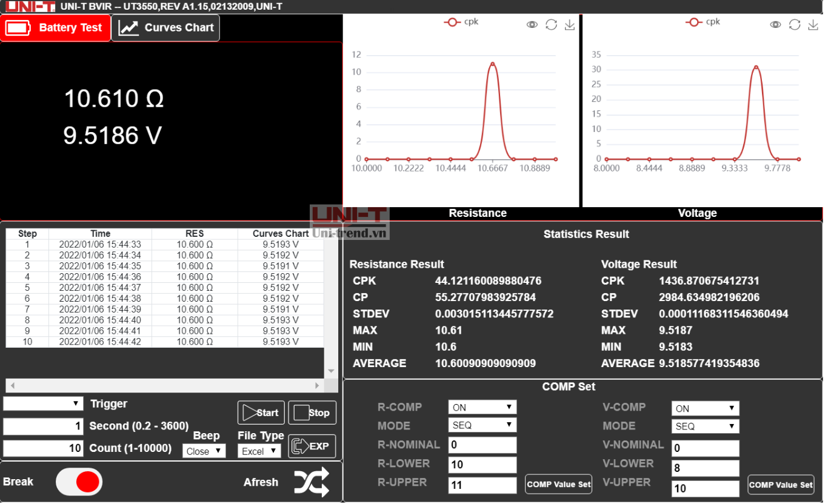The width and height of the screenshot is (828, 504).
Task: Click the voltage COMP Value Set button
Action: (x=781, y=485)
